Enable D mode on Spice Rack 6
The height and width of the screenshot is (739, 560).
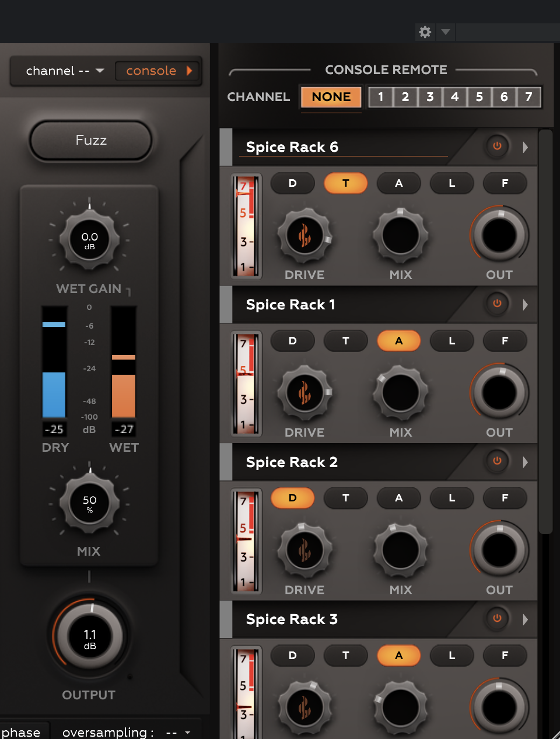tap(293, 183)
